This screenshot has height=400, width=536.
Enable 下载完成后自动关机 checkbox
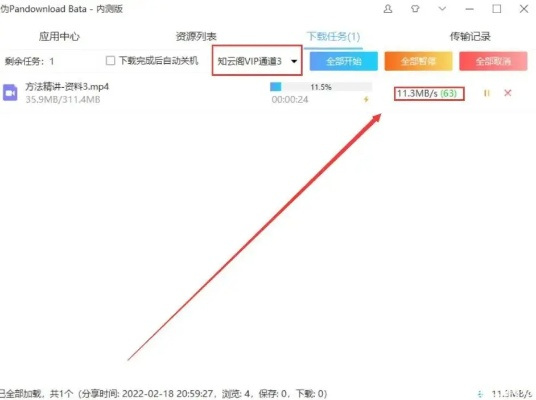click(x=110, y=61)
